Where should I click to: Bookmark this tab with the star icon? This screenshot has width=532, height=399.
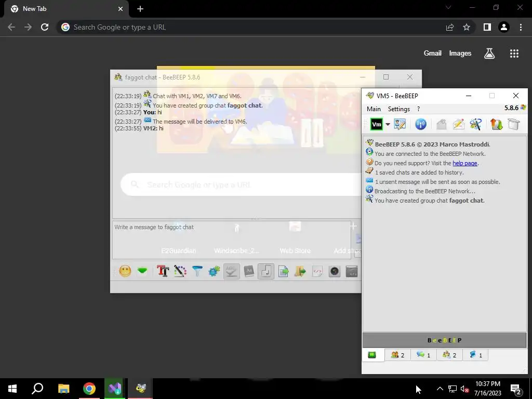coord(467,27)
